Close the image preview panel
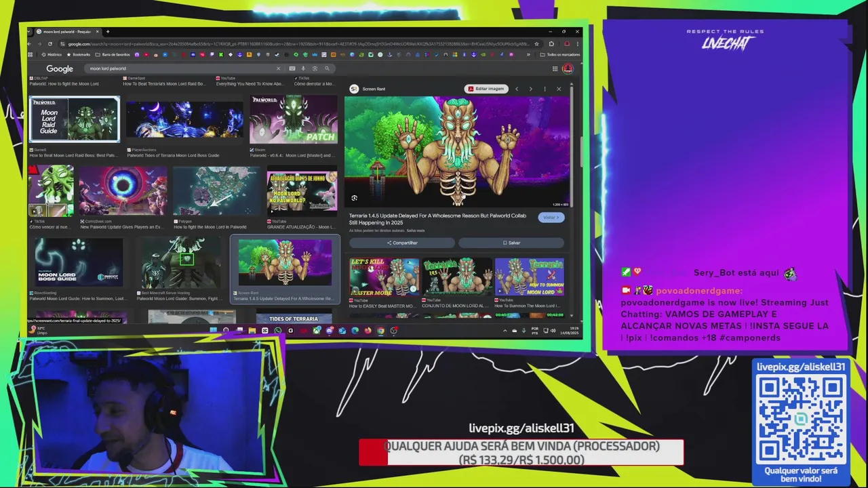868x488 pixels. (559, 89)
